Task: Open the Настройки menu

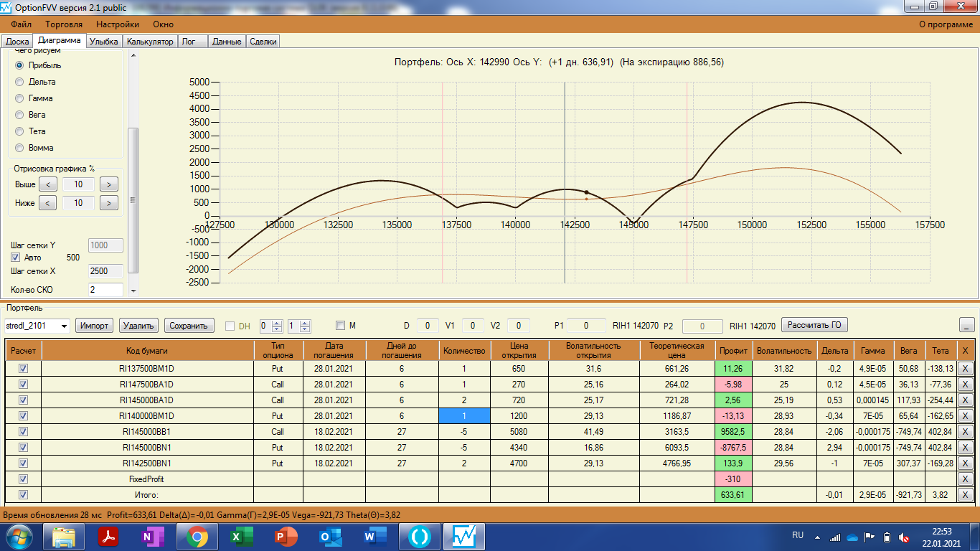Action: pyautogui.click(x=118, y=24)
